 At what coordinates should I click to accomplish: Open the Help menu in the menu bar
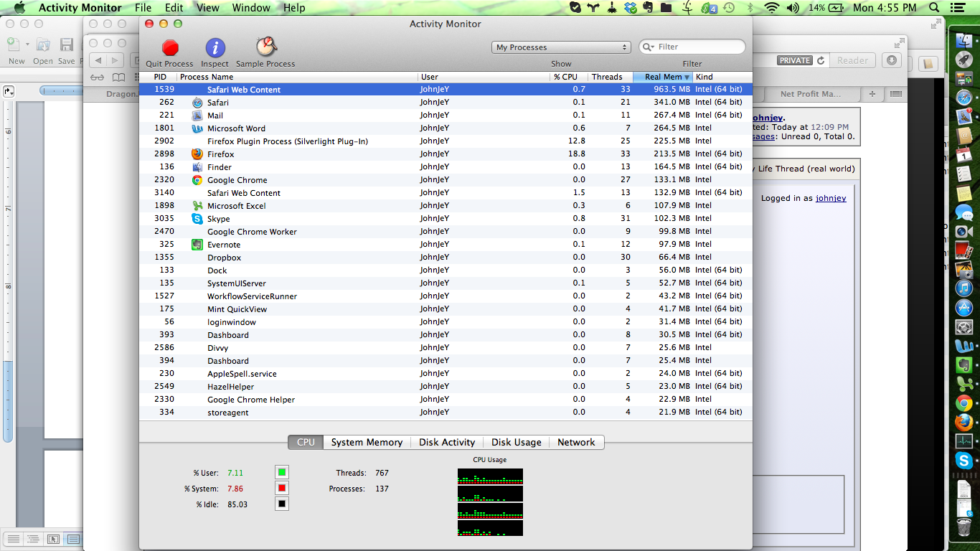[x=294, y=8]
